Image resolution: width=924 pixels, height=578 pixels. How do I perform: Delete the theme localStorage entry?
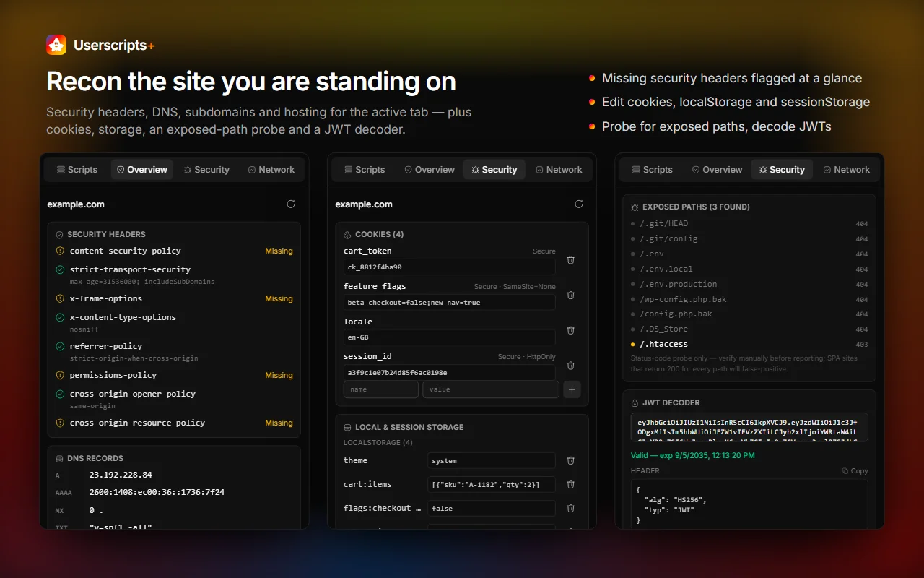coord(570,460)
